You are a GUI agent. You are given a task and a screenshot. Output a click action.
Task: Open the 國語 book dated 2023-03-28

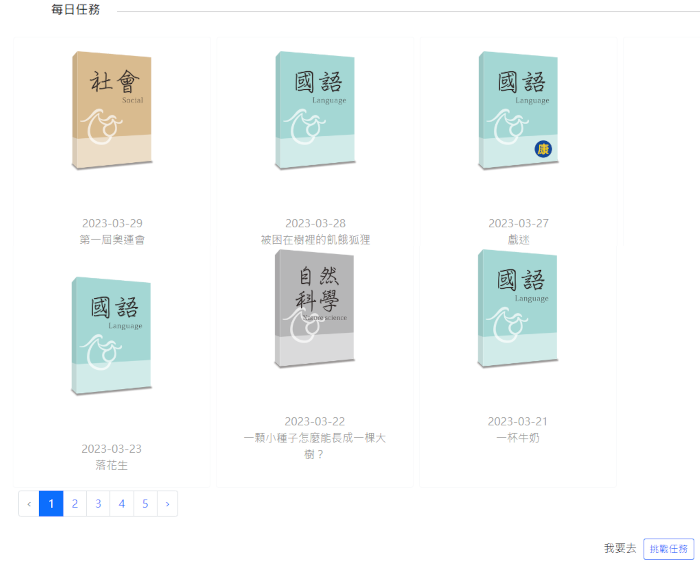(315, 110)
